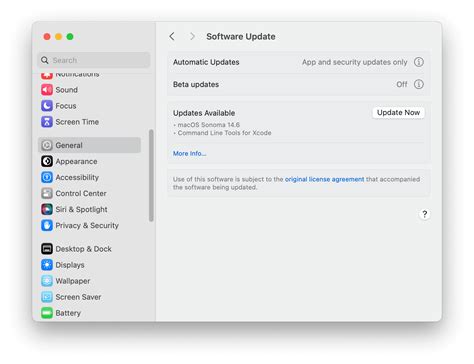Open Battery label in sidebar
Image resolution: width=474 pixels, height=364 pixels.
68,313
